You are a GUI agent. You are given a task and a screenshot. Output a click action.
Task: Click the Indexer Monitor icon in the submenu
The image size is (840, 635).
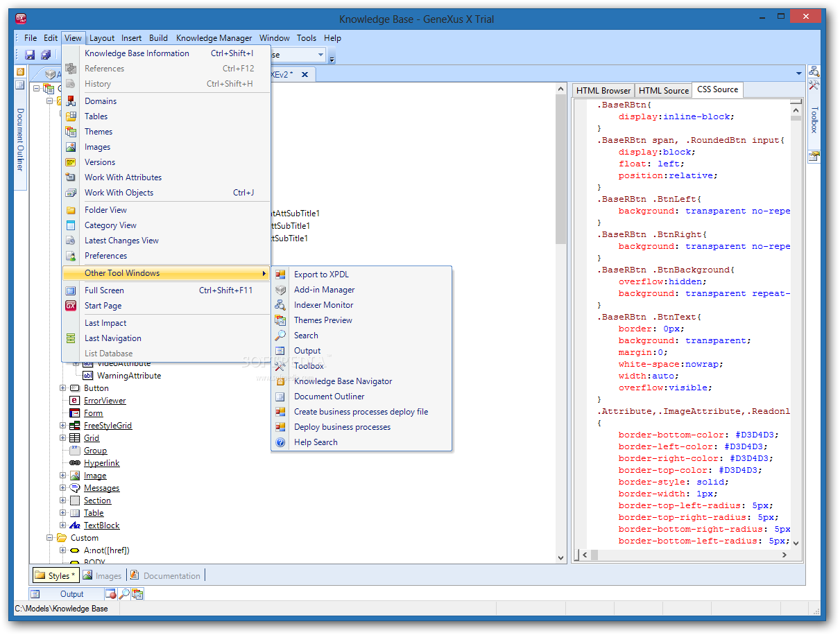coord(280,305)
